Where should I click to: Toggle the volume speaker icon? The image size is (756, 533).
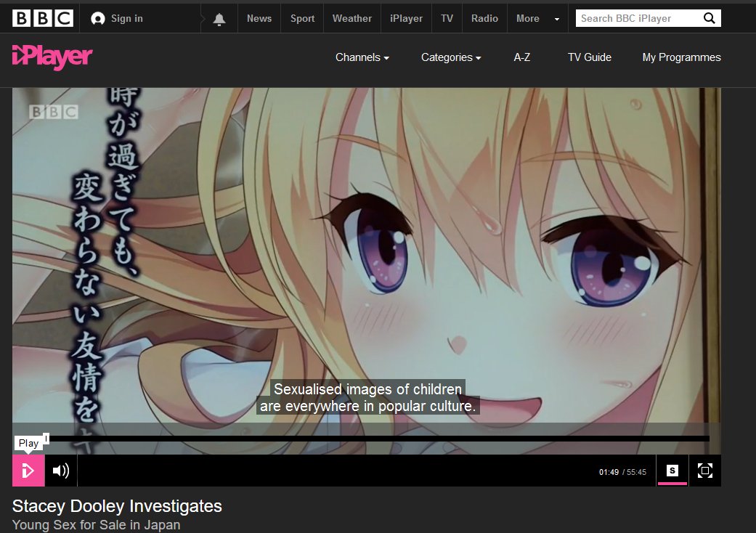tap(61, 471)
